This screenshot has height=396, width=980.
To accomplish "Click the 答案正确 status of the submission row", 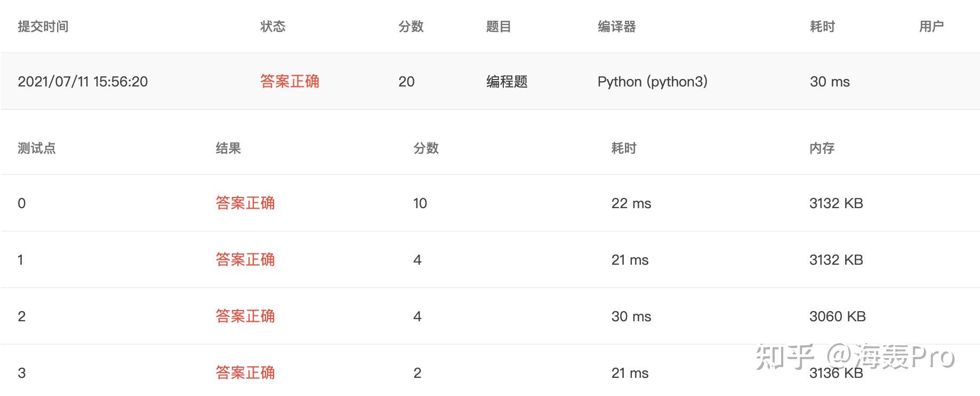I will (x=290, y=82).
